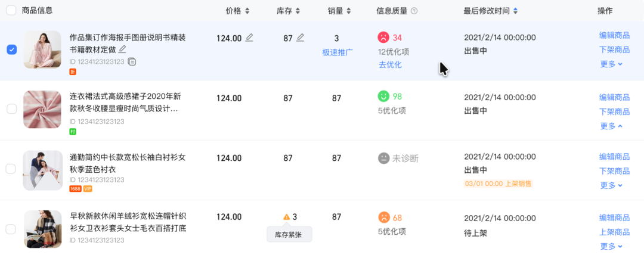Click the edit pencil next to first row price
Screen dimensions: 644x261
[249, 38]
